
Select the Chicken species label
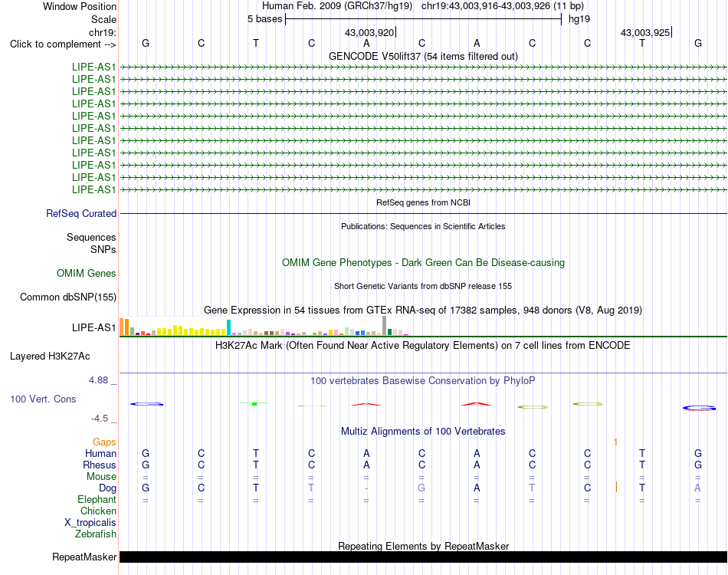click(98, 511)
